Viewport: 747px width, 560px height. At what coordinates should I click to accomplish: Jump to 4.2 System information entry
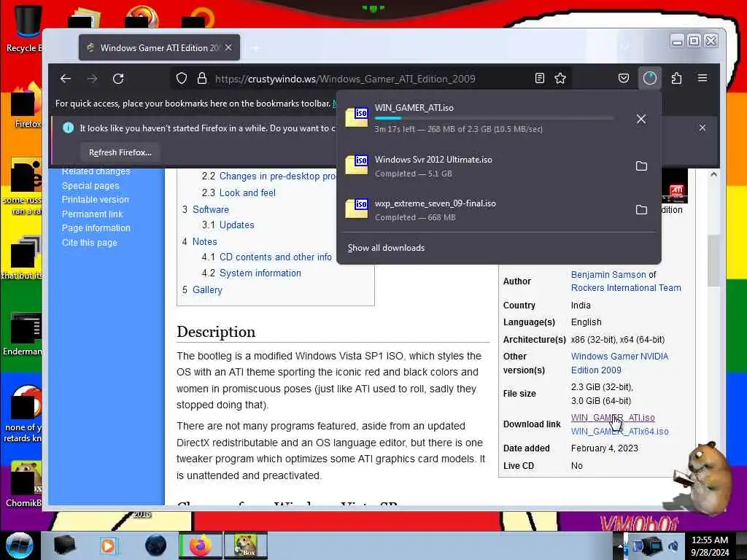point(260,273)
